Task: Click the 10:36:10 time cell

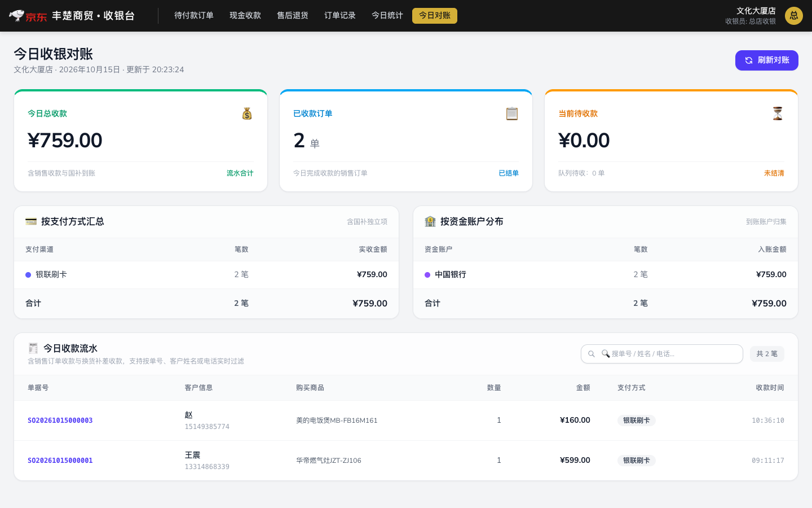Action: (x=768, y=421)
